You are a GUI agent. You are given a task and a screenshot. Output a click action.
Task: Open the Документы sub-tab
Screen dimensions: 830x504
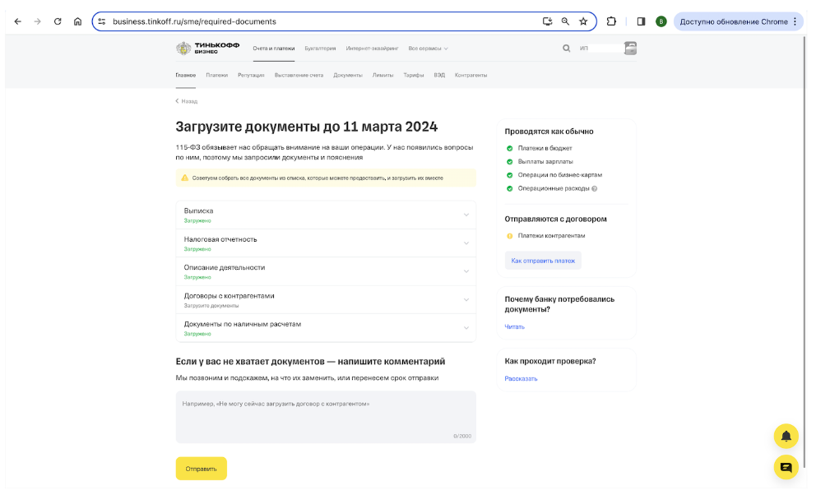[x=348, y=75]
